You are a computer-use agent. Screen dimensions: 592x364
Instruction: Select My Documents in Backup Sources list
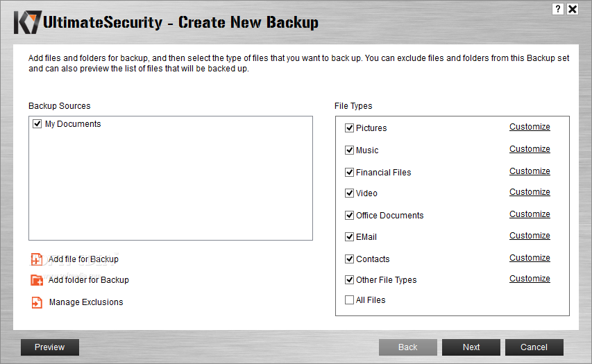click(x=73, y=124)
